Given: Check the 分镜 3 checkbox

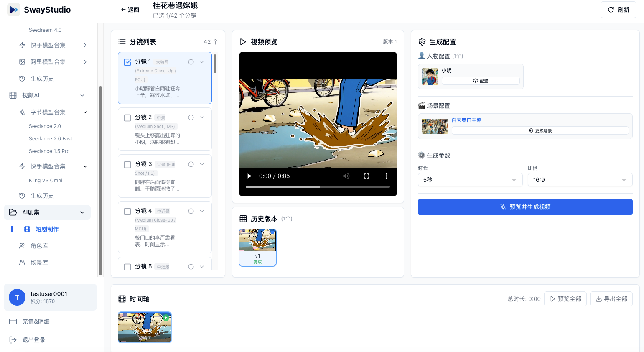Looking at the screenshot, I should point(128,165).
